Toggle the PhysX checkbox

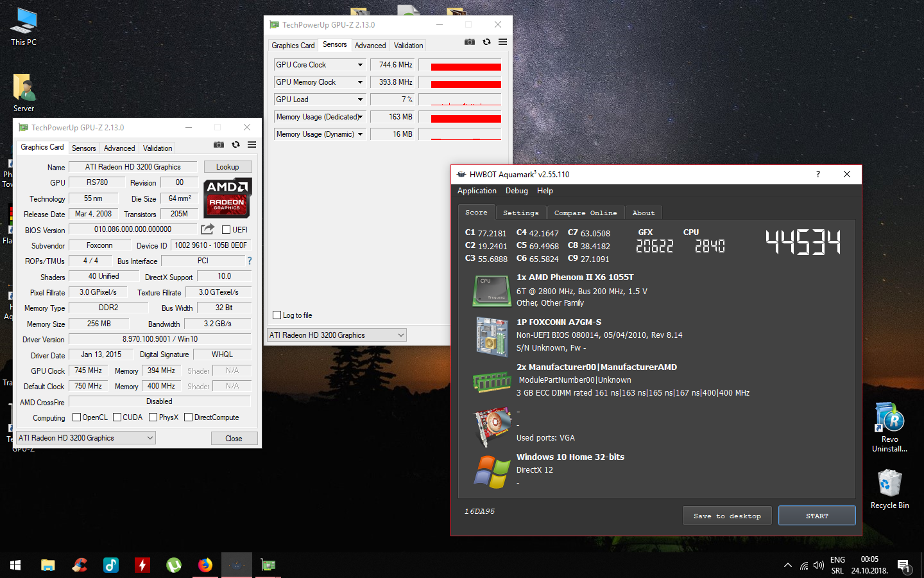(x=153, y=417)
